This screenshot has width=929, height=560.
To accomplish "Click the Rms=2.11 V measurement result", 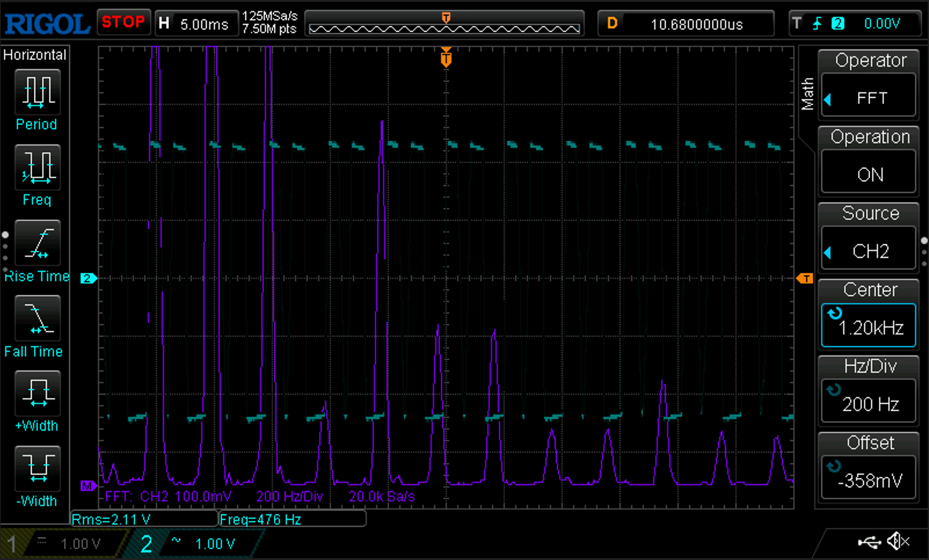I will click(144, 519).
